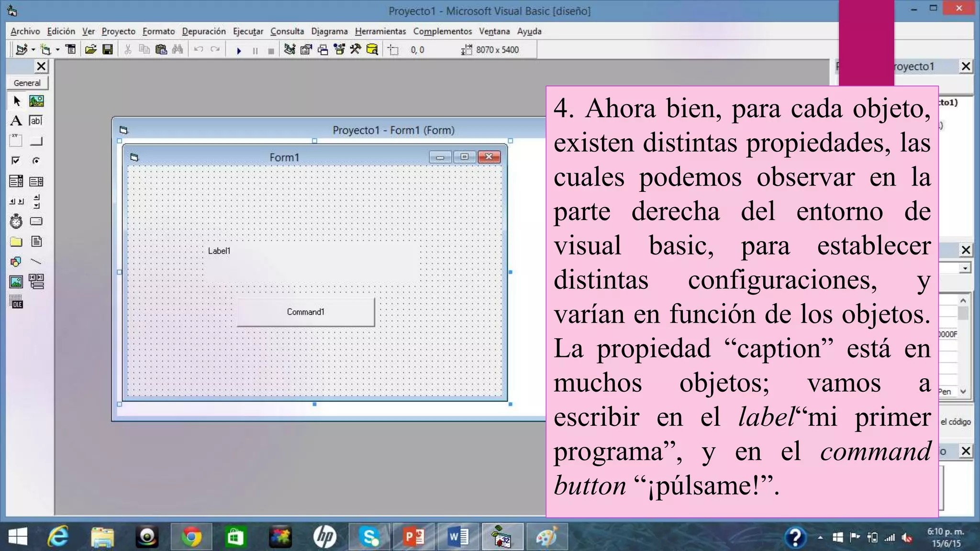This screenshot has height=551, width=980.
Task: Open Find with the binoculars icon
Action: pyautogui.click(x=178, y=49)
